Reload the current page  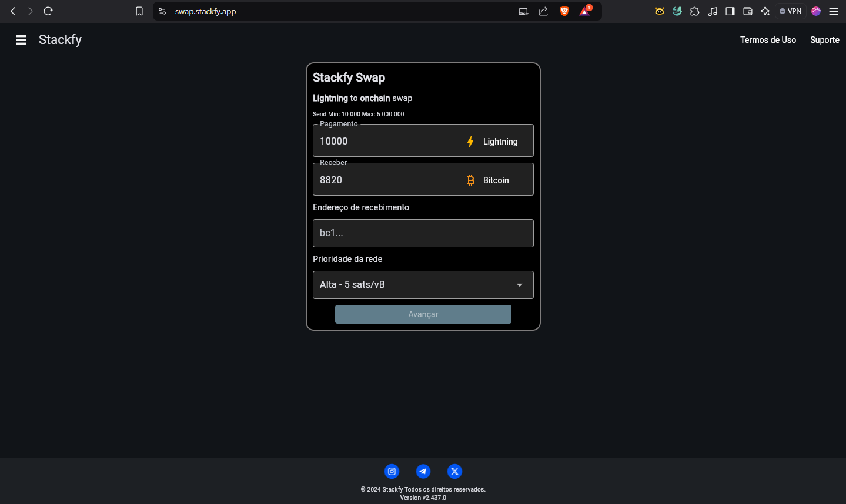(x=48, y=11)
